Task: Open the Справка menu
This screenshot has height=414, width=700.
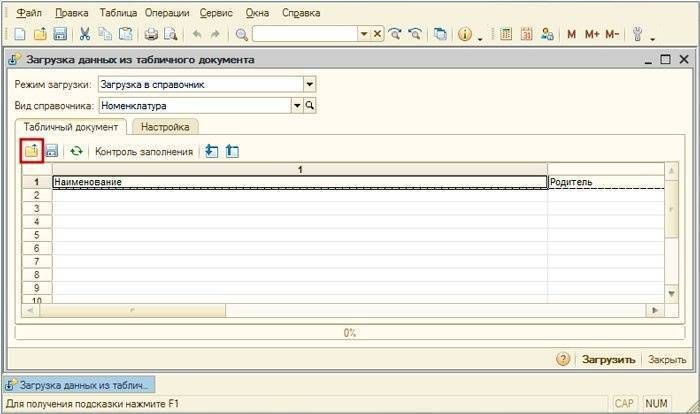Action: (x=301, y=13)
